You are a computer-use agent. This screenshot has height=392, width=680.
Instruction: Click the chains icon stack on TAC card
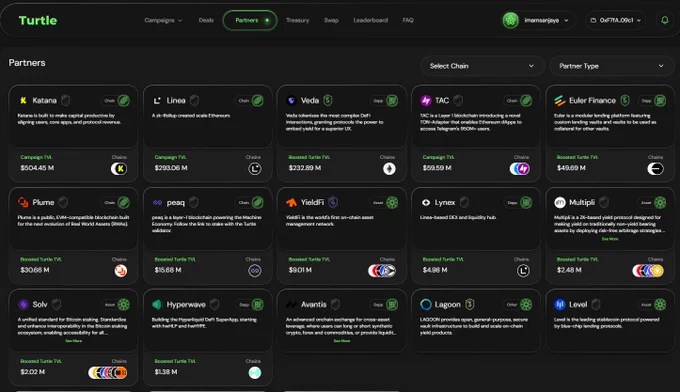(520, 169)
